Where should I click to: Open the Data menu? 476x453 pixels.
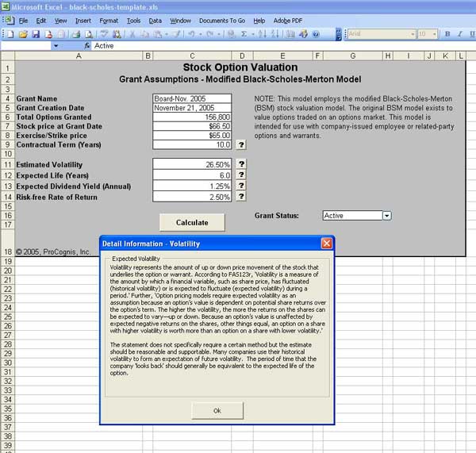point(155,21)
